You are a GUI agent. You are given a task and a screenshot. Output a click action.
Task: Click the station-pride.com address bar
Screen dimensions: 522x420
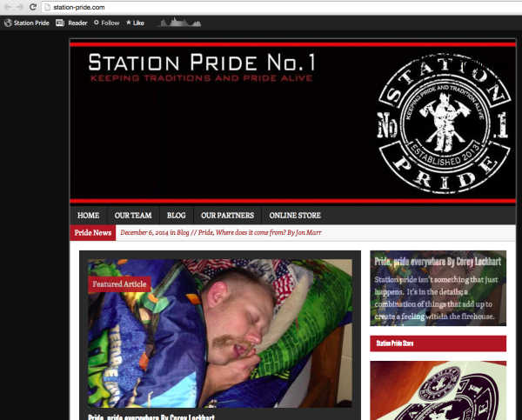[283, 7]
